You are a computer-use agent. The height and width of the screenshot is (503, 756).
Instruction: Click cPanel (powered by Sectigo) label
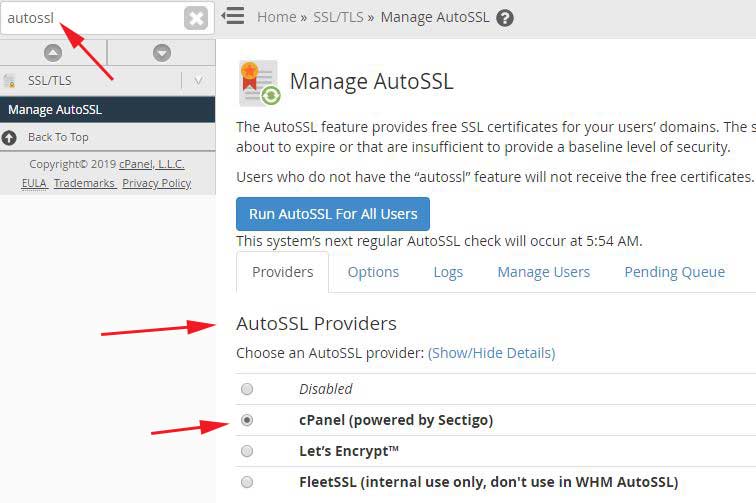click(396, 420)
